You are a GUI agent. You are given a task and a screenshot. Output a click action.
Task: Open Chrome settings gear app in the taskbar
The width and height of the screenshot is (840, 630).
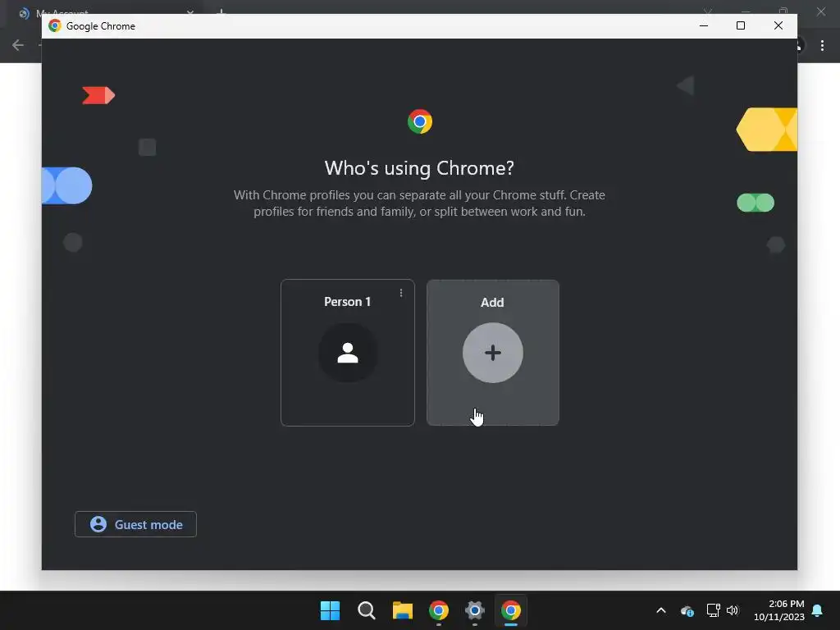tap(475, 610)
